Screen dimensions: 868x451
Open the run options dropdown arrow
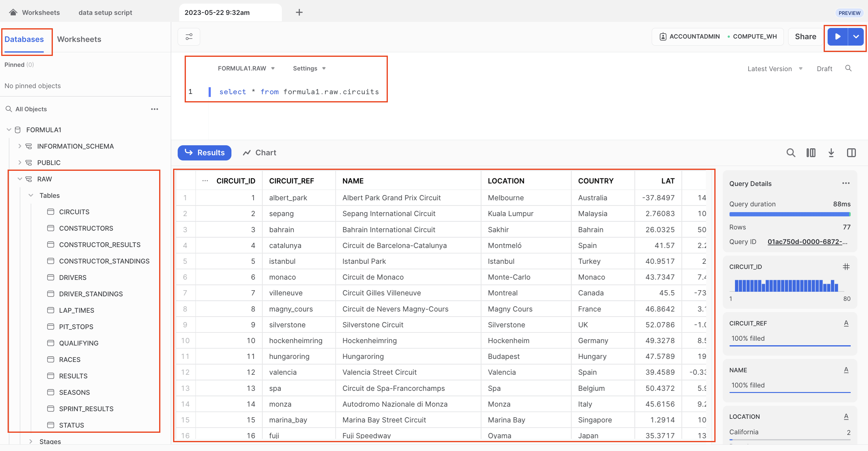click(856, 36)
